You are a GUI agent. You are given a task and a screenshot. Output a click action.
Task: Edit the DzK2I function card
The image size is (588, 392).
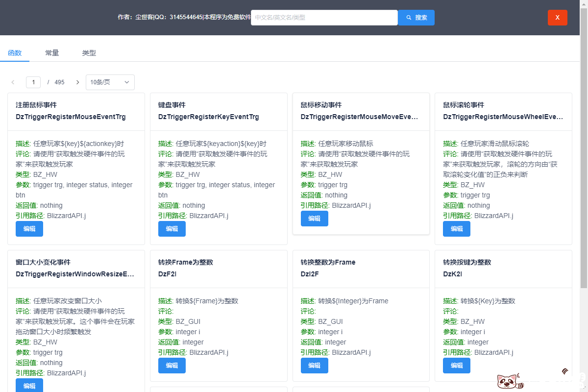point(456,366)
